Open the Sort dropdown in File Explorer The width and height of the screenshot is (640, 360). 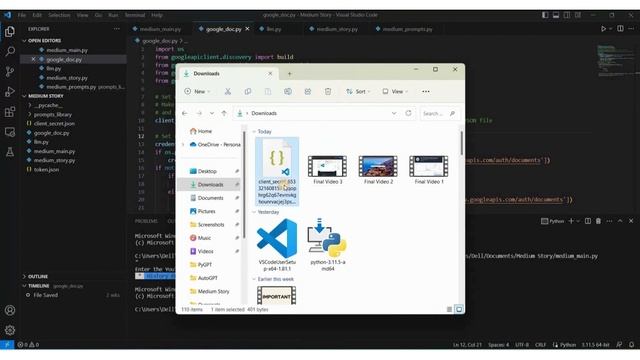click(358, 91)
